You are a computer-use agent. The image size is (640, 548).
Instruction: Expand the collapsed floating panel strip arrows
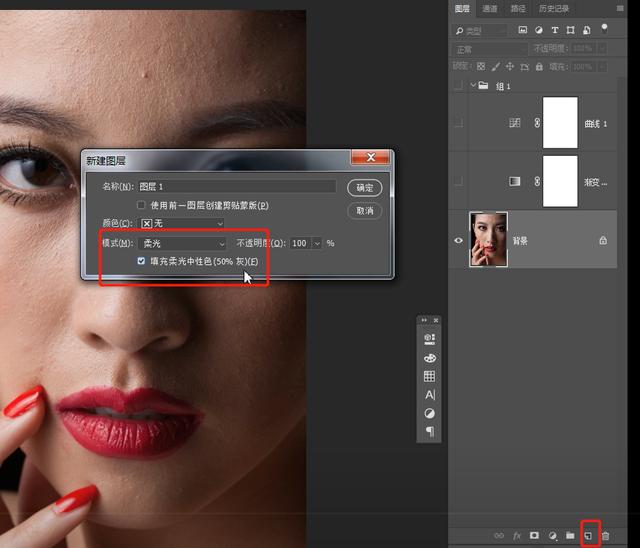[x=424, y=320]
